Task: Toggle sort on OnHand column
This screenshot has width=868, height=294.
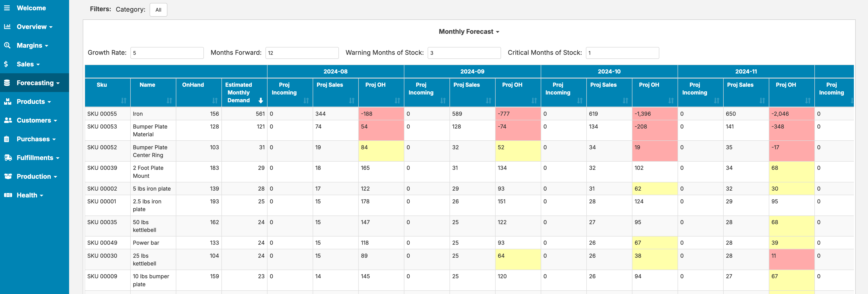Action: tap(215, 100)
